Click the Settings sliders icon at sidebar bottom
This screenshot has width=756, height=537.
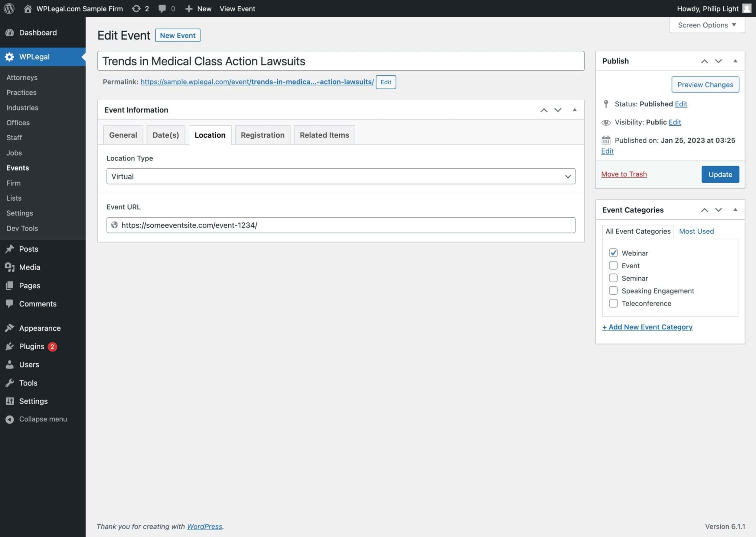[10, 401]
